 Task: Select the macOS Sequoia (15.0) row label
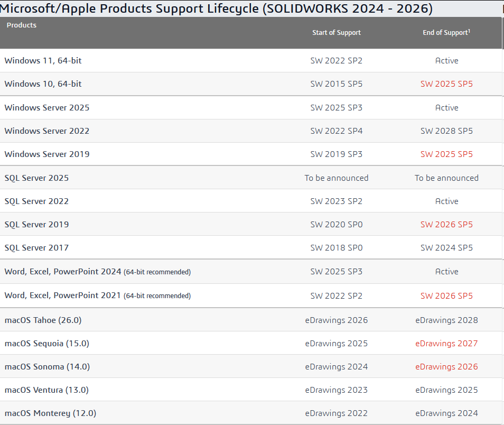pos(47,343)
